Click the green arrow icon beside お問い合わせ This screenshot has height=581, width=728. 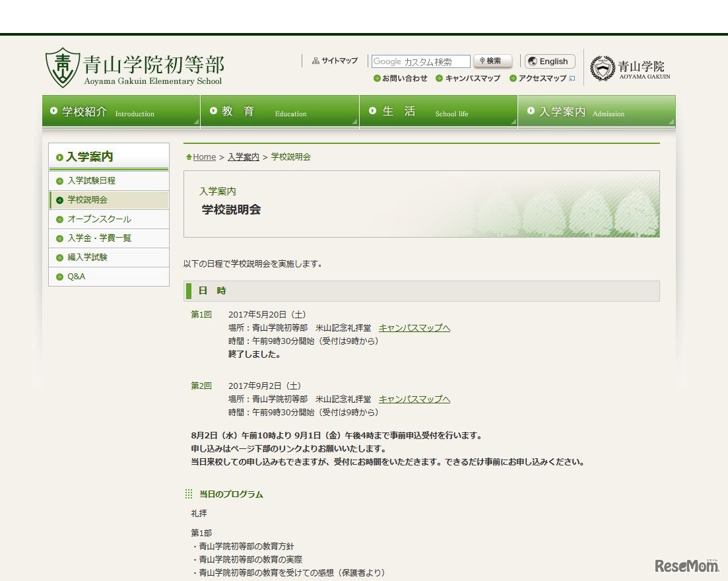click(x=378, y=78)
